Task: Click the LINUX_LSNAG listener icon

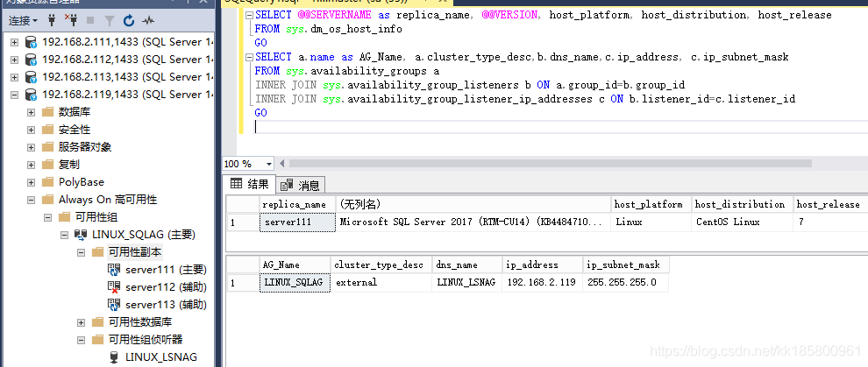Action: [x=114, y=357]
